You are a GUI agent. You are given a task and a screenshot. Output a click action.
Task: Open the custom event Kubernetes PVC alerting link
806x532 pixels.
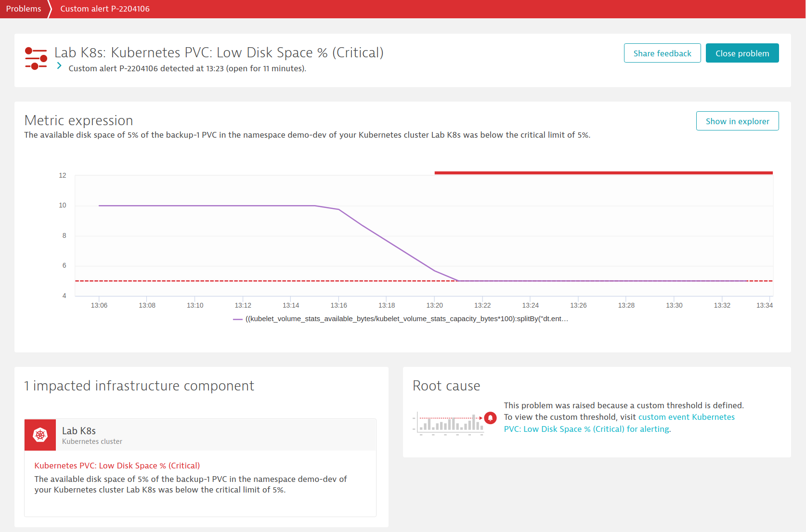pos(619,423)
